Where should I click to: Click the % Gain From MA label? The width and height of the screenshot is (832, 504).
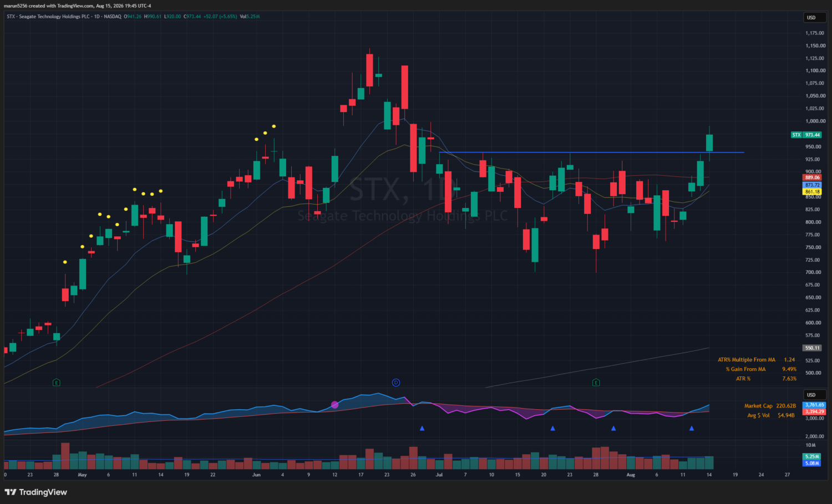745,369
